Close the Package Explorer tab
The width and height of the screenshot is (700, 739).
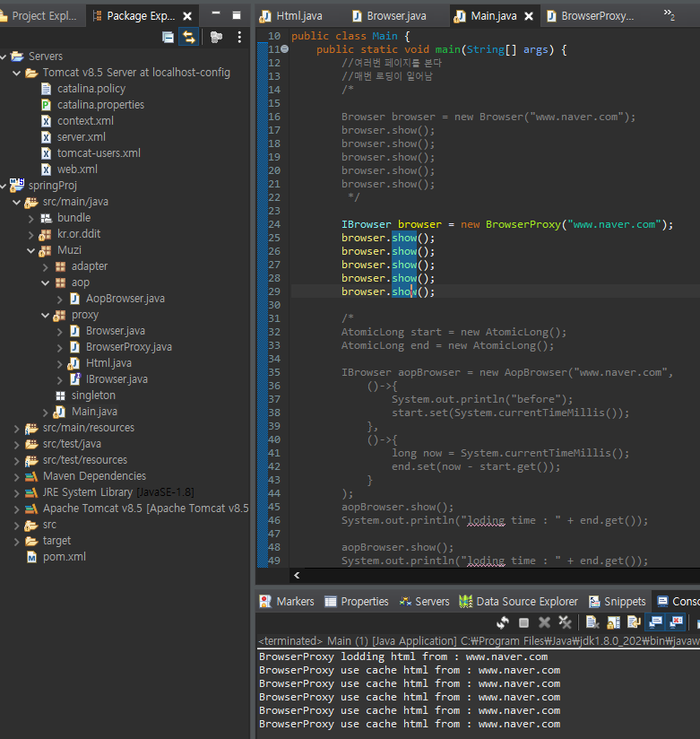click(x=187, y=16)
